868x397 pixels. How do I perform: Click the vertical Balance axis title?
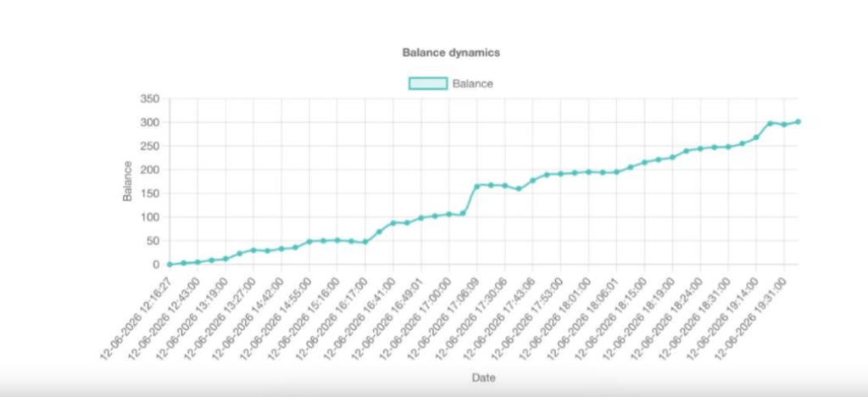pos(128,181)
